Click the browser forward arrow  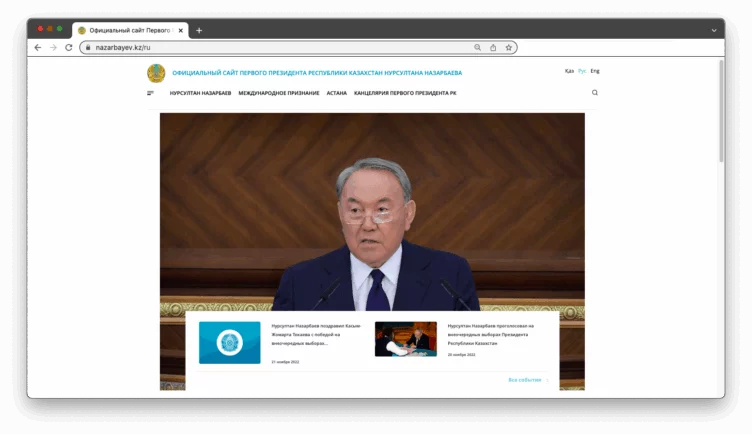pyautogui.click(x=53, y=47)
